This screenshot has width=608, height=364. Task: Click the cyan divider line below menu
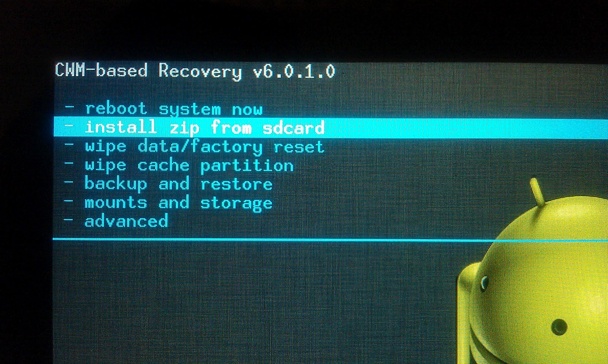click(330, 240)
